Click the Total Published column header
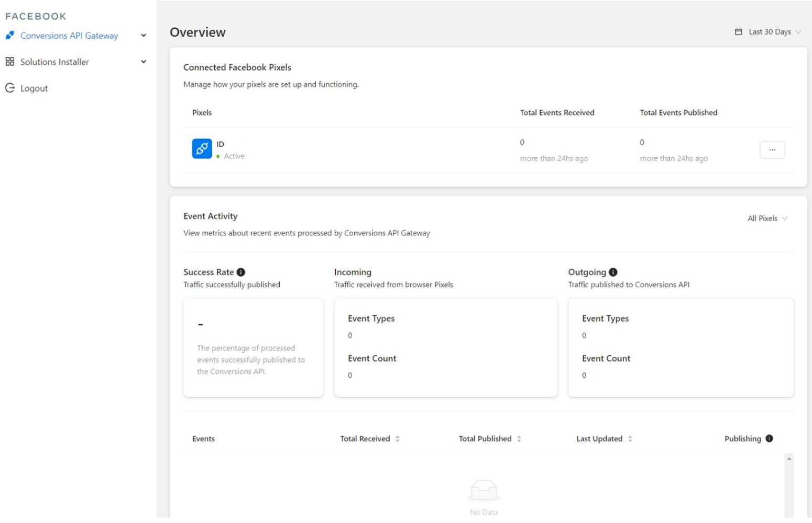Image resolution: width=812 pixels, height=523 pixels. pos(485,439)
